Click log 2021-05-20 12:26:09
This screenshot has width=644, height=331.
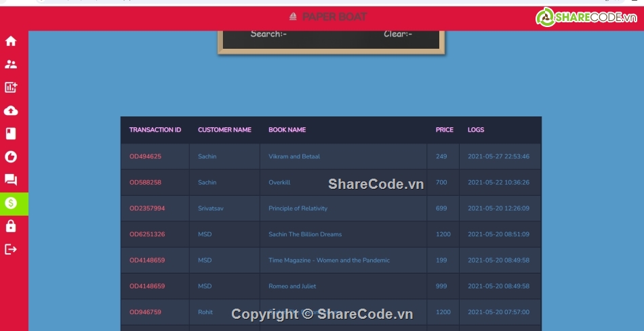click(499, 208)
